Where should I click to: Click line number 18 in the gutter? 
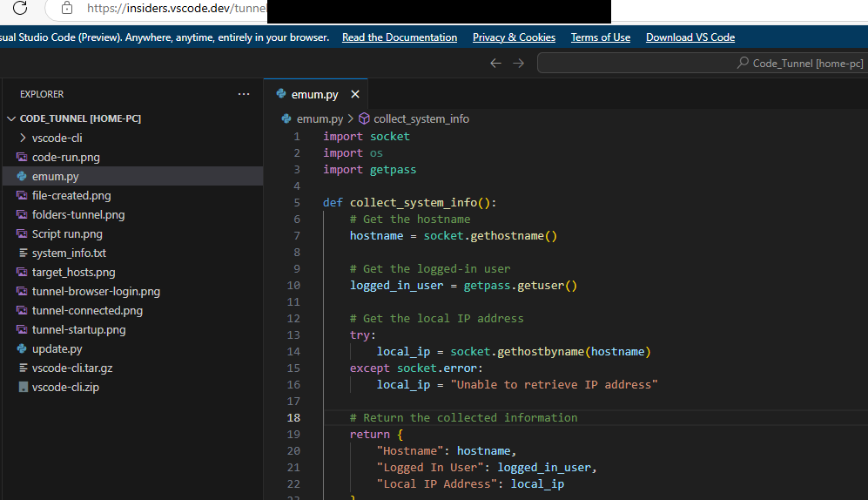[x=293, y=417]
